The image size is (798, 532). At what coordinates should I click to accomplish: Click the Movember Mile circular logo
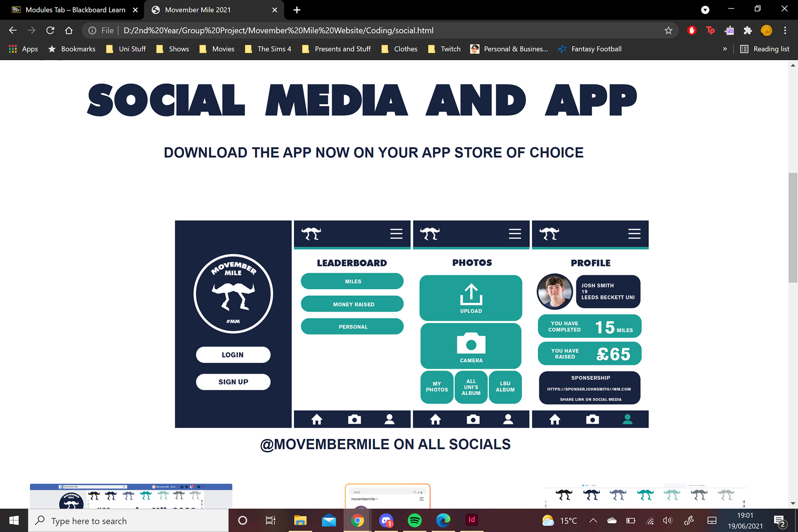[x=233, y=294]
